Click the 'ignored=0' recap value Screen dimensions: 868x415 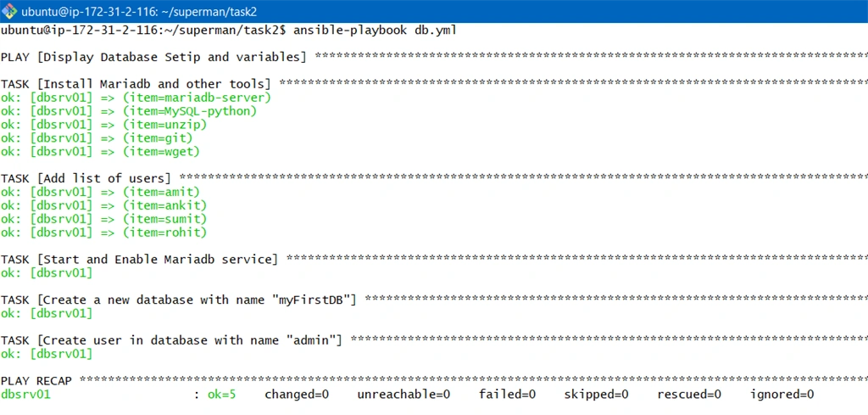click(x=782, y=395)
